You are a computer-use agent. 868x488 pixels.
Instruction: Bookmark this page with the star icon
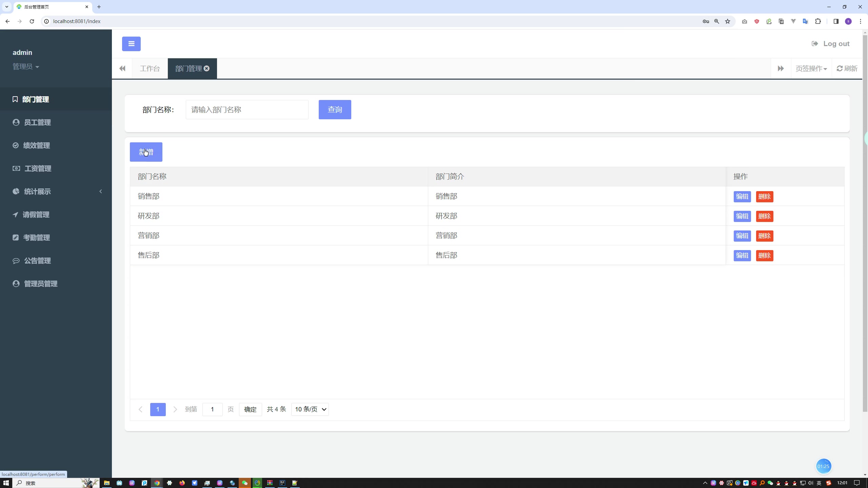(728, 21)
